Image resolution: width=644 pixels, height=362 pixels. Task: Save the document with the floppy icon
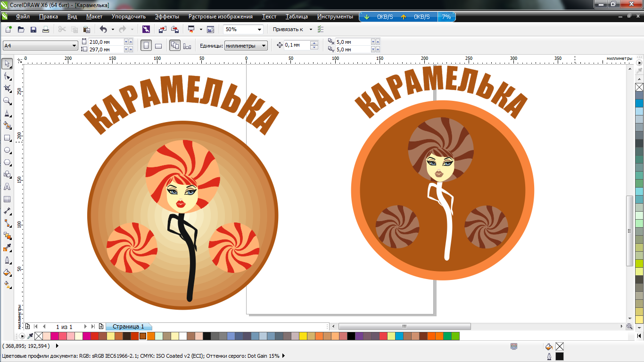coord(33,29)
